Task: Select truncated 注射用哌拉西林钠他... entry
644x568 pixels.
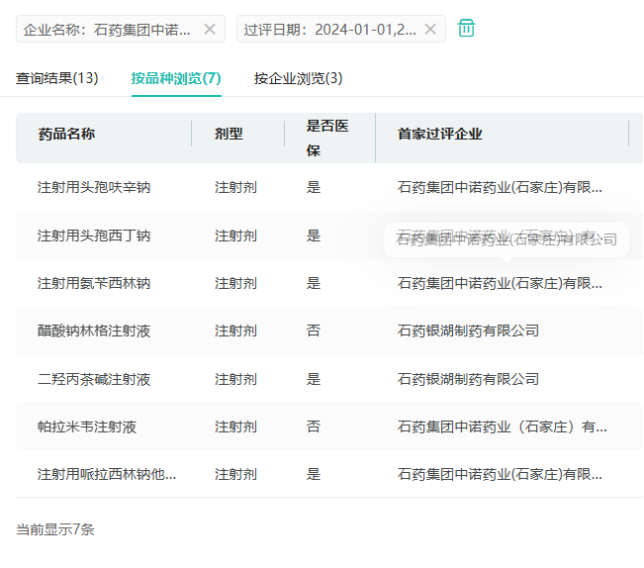Action: pyautogui.click(x=106, y=474)
